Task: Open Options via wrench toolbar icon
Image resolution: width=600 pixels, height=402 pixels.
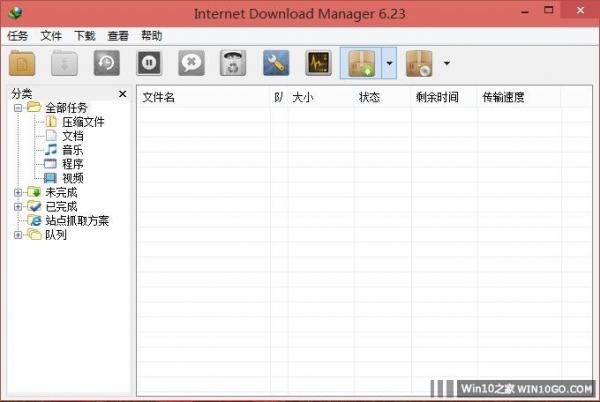Action: 276,63
